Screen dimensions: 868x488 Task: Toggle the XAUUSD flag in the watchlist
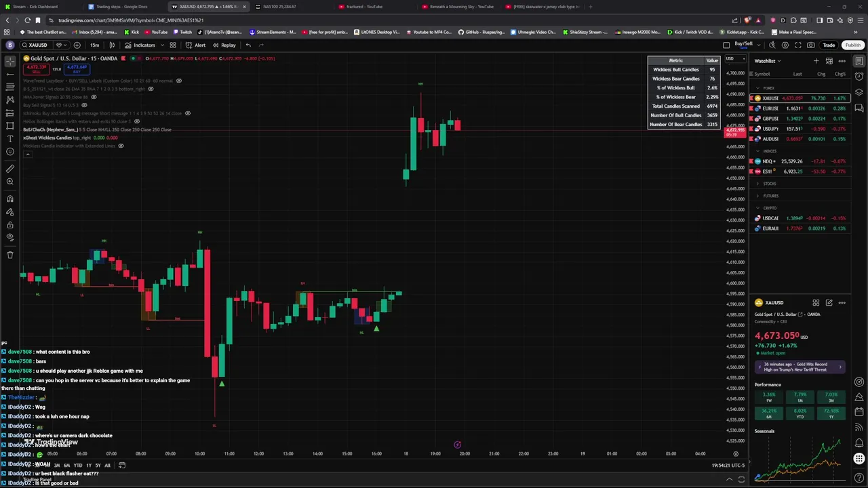point(752,98)
